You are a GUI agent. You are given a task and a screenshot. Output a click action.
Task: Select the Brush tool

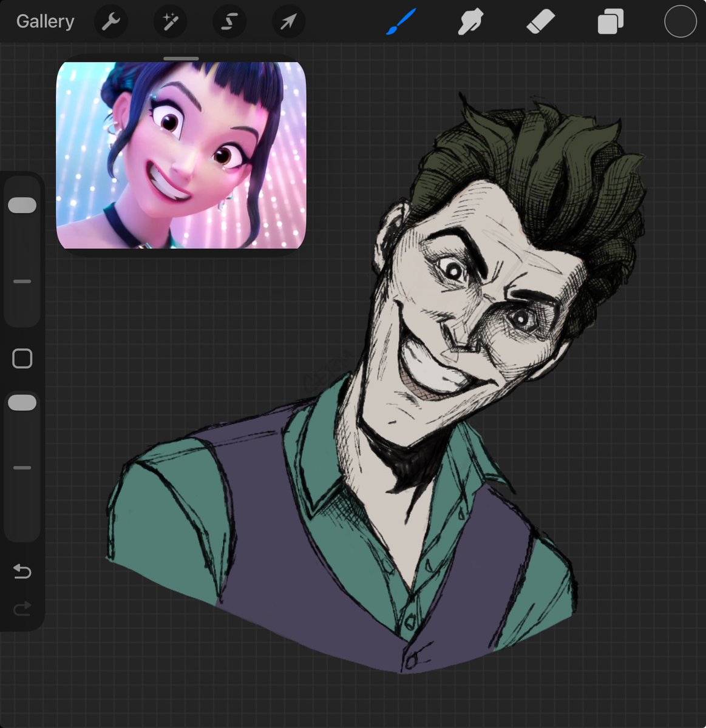click(x=401, y=22)
